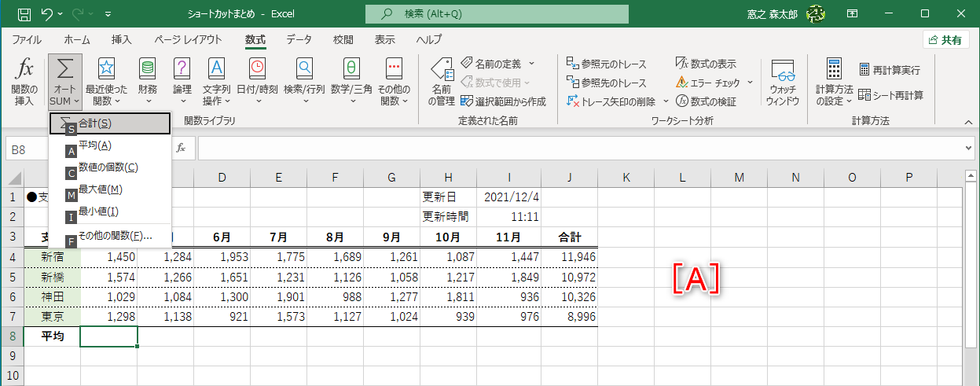The image size is (980, 386).
Task: Select the 平均 label cell
Action: pos(52,337)
